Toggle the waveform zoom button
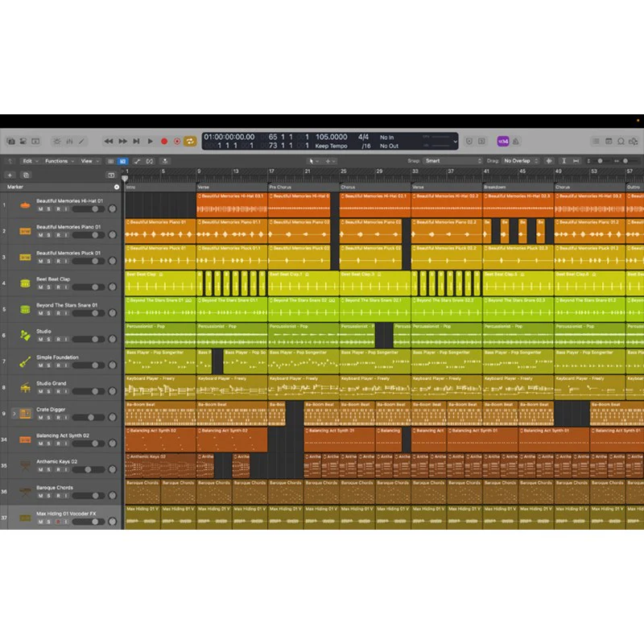This screenshot has height=644, width=644. coord(549,161)
